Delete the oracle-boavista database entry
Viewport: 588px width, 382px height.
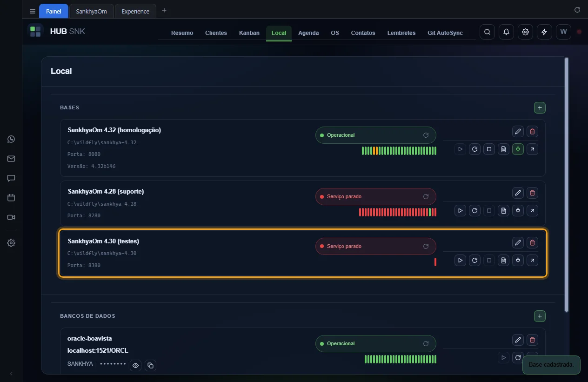533,340
